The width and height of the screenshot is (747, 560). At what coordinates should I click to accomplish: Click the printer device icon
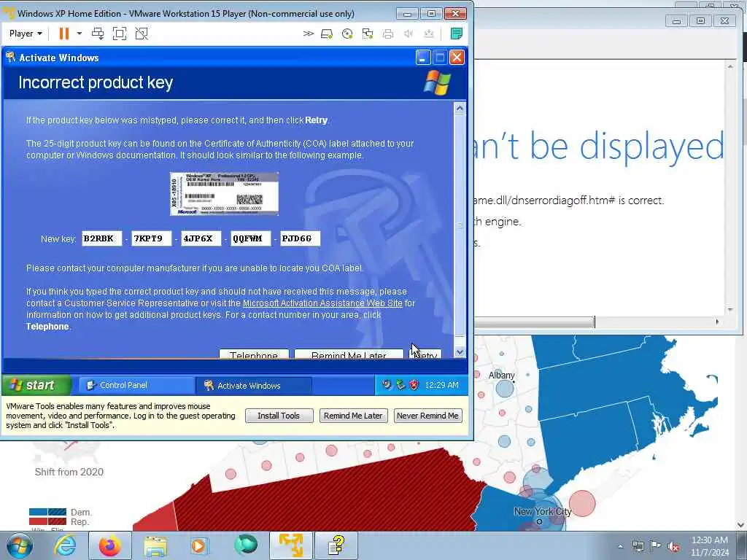(x=388, y=34)
